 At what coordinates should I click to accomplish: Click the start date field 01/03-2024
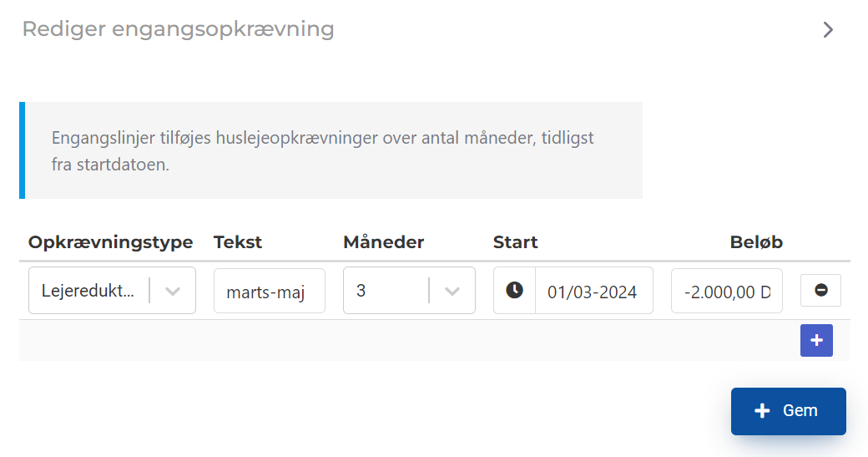click(x=594, y=291)
